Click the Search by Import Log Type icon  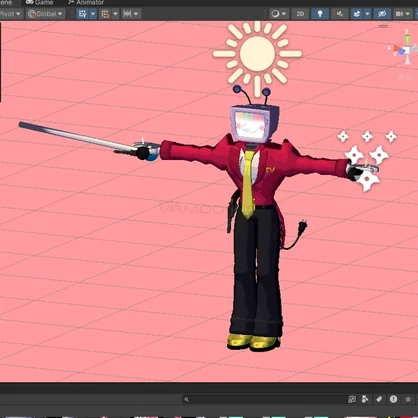tap(394, 399)
